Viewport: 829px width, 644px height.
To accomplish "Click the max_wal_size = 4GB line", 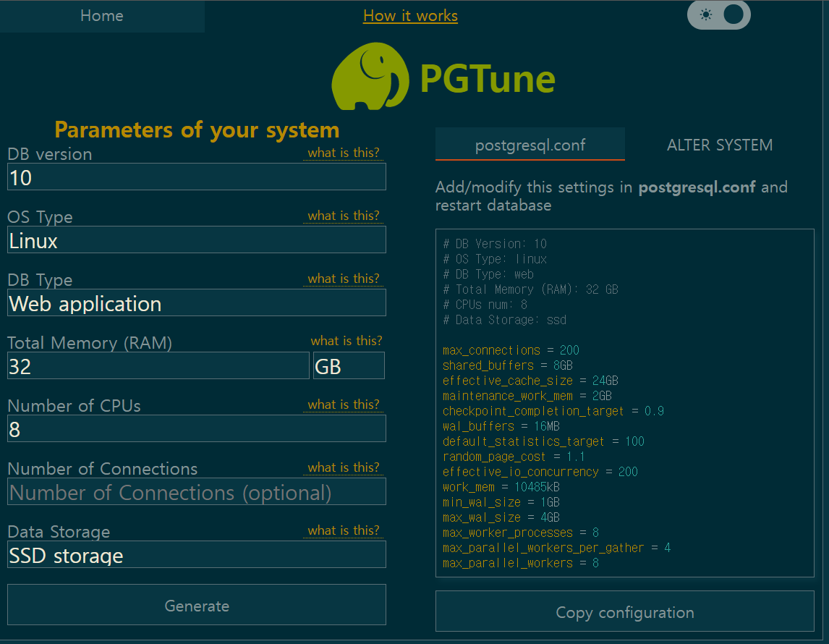I will click(x=501, y=517).
